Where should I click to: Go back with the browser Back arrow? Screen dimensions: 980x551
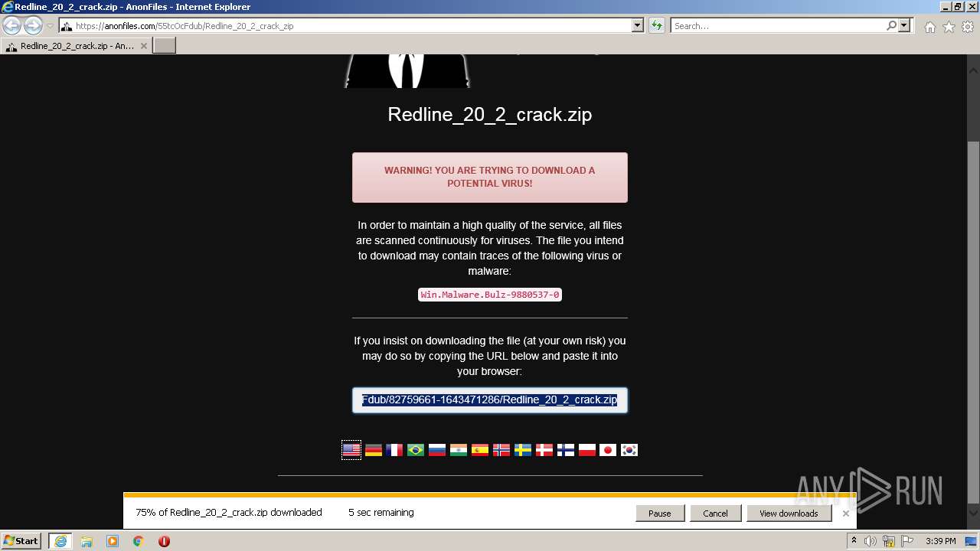12,26
